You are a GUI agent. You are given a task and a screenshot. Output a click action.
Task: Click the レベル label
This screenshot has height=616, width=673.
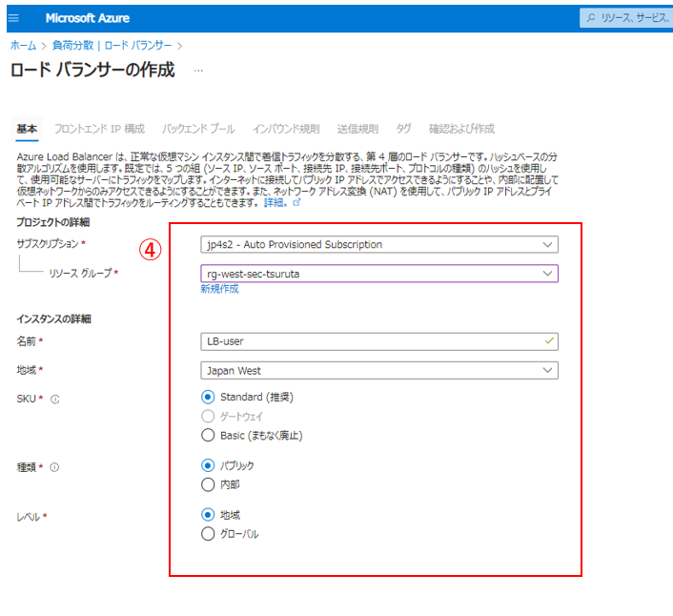point(29,517)
